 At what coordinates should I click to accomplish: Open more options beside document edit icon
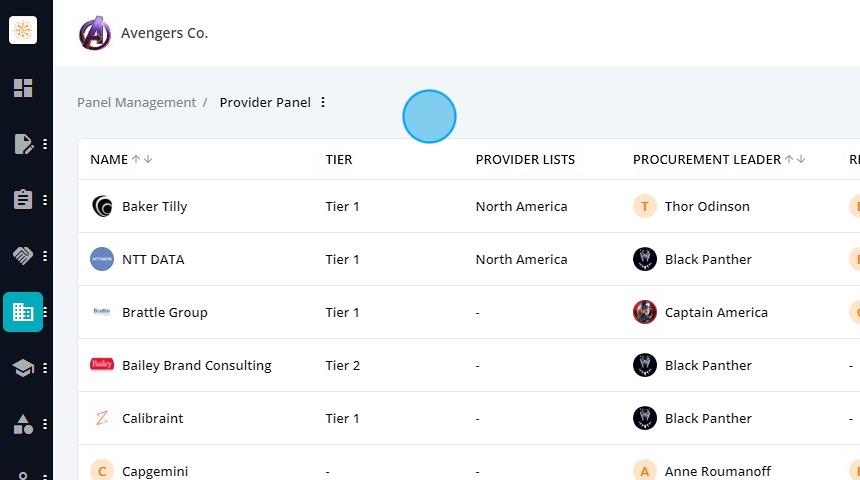(45, 144)
